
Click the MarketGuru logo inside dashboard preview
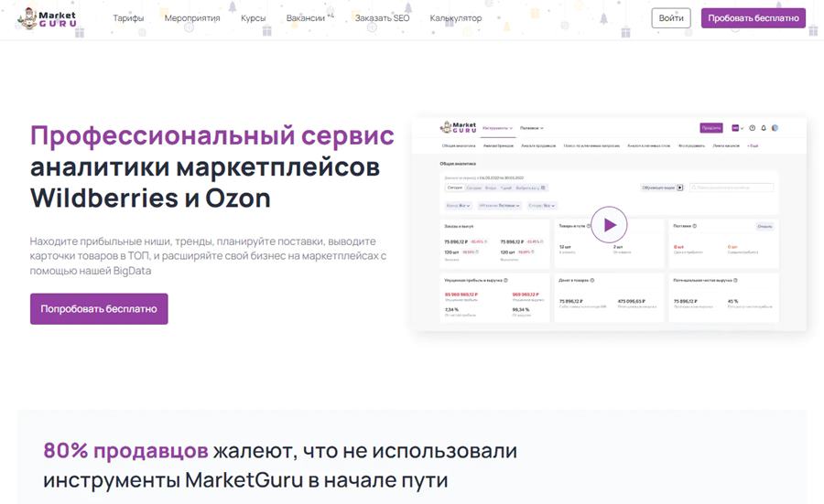tap(459, 127)
